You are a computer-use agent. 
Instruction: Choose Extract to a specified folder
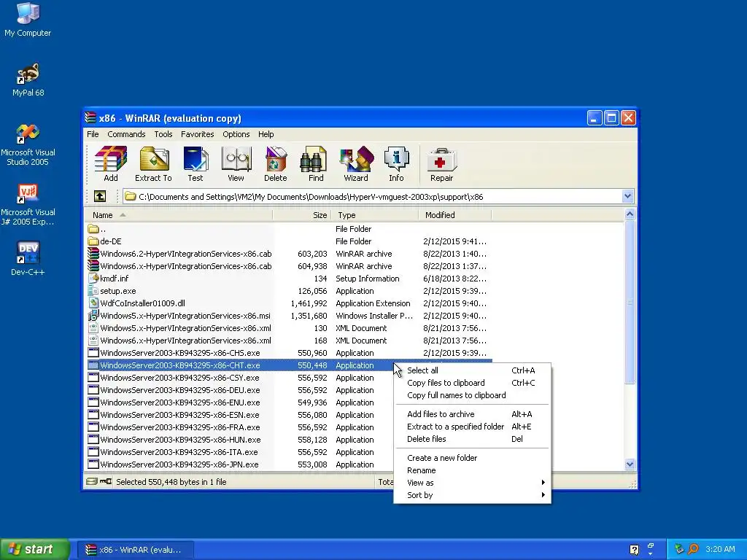click(x=472, y=426)
